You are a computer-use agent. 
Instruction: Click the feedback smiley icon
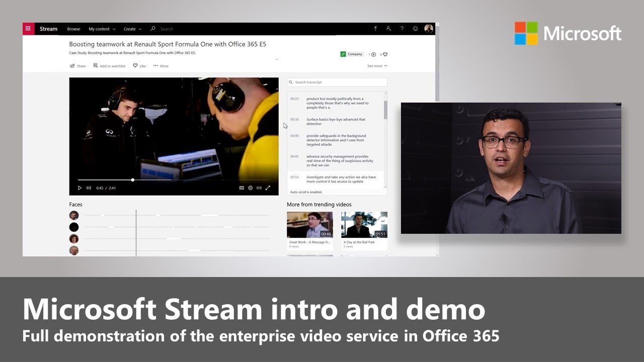click(x=415, y=29)
